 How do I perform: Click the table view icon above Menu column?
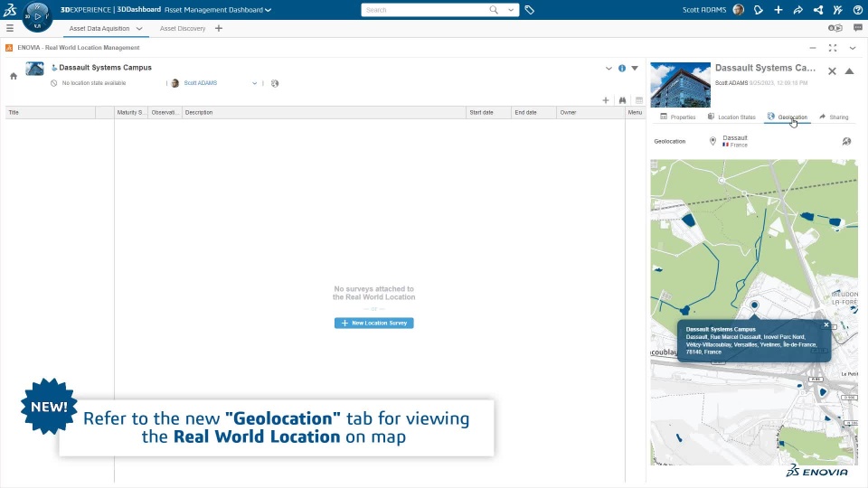click(639, 100)
